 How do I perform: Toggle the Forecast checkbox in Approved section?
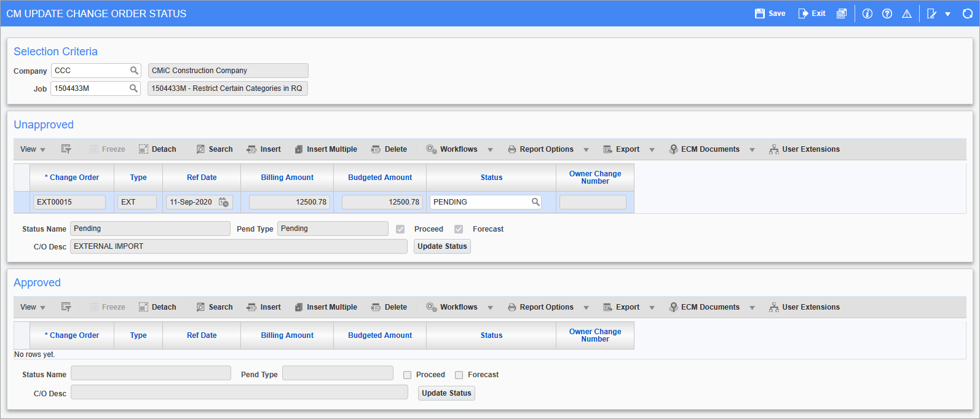tap(459, 375)
